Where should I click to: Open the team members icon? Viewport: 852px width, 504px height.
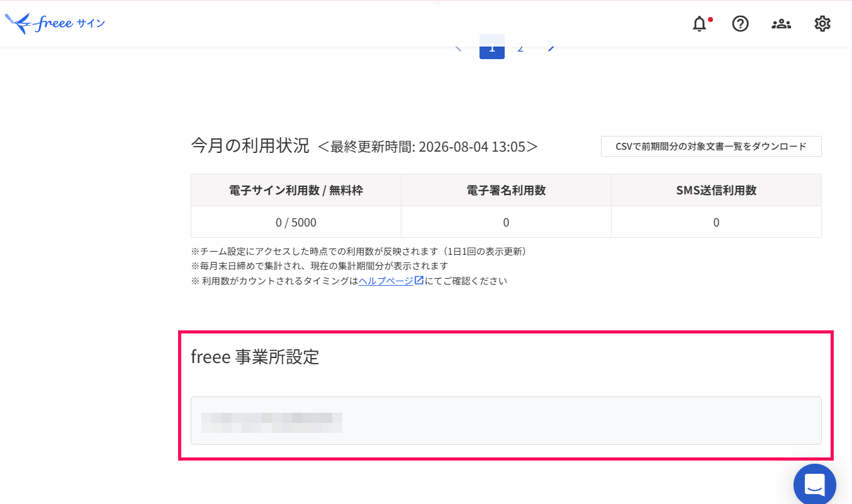click(x=782, y=24)
